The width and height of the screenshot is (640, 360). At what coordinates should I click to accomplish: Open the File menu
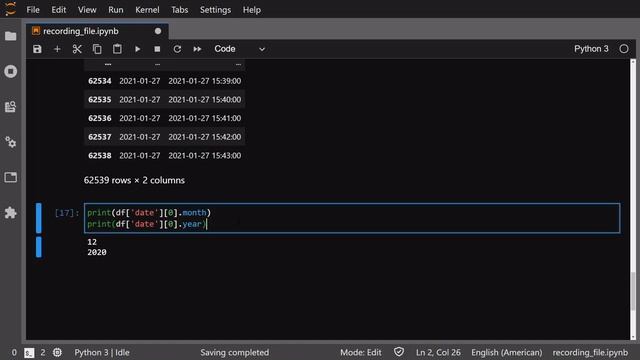tap(33, 10)
